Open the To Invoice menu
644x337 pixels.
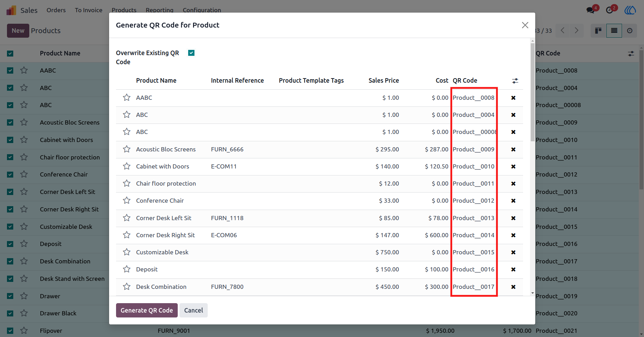coord(89,10)
